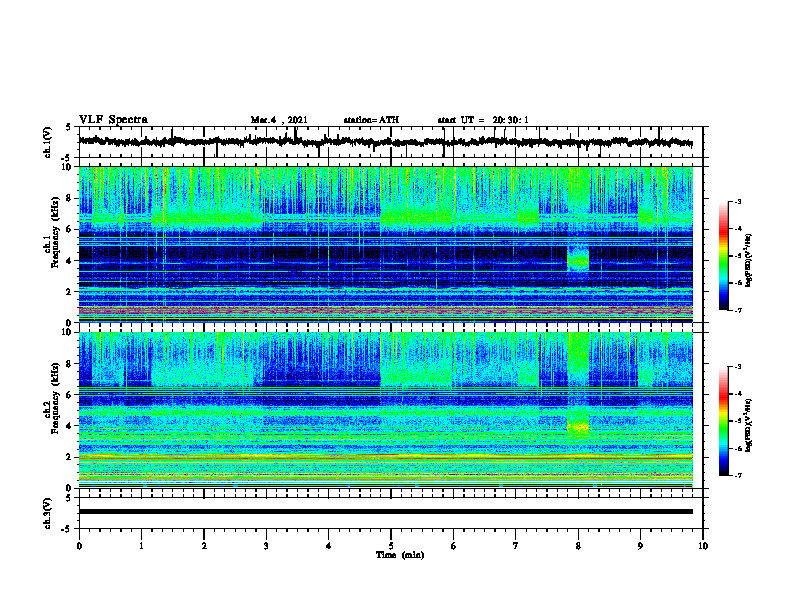Click time axis tick label "4"
This screenshot has height=612, width=792.
[329, 546]
